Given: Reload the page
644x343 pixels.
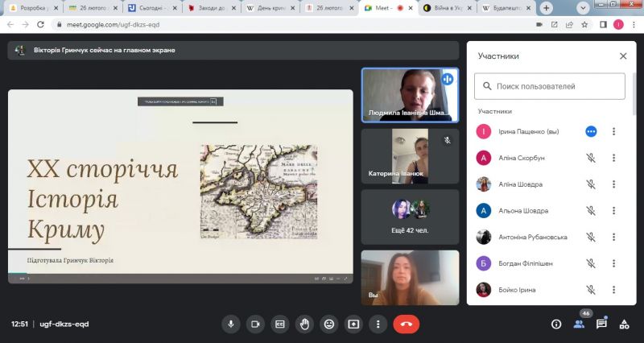Looking at the screenshot, I should [40, 25].
